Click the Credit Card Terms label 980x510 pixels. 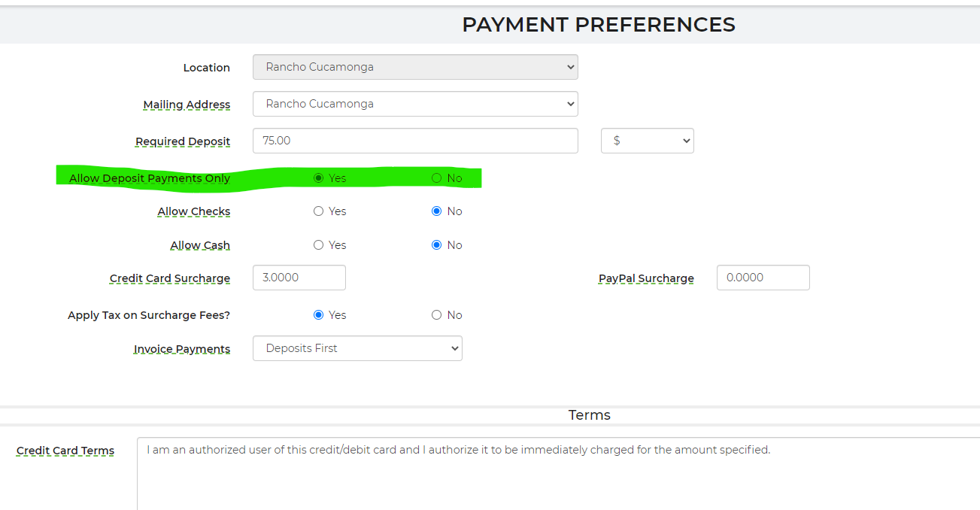[65, 451]
